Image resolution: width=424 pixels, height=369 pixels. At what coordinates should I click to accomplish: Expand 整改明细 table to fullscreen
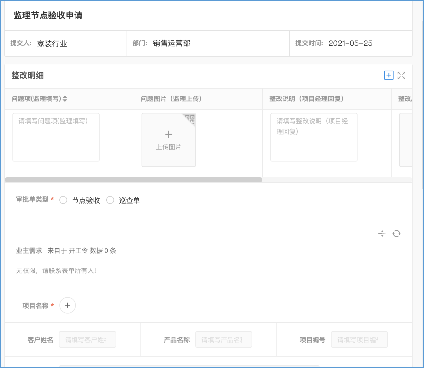[401, 75]
